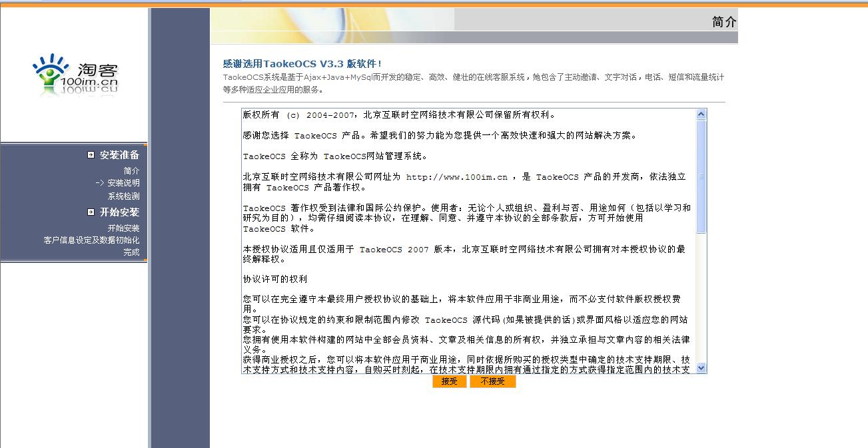
Task: Click the license scrollbar down arrow
Action: point(701,367)
